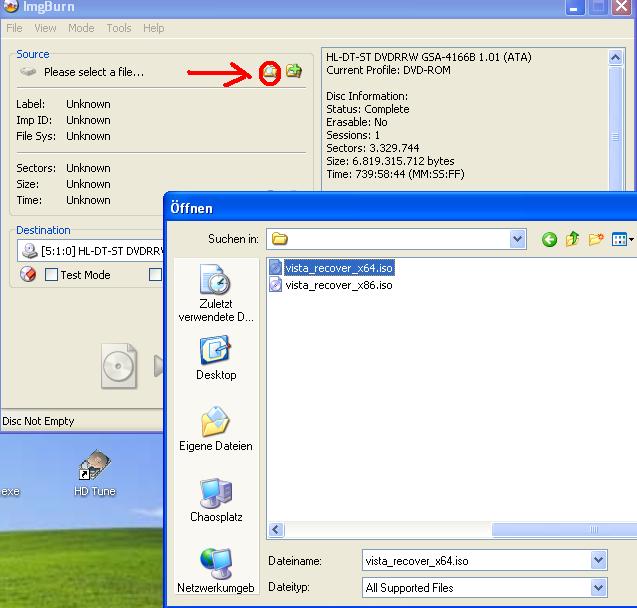Open the View menu in ImgBurn

(45, 28)
